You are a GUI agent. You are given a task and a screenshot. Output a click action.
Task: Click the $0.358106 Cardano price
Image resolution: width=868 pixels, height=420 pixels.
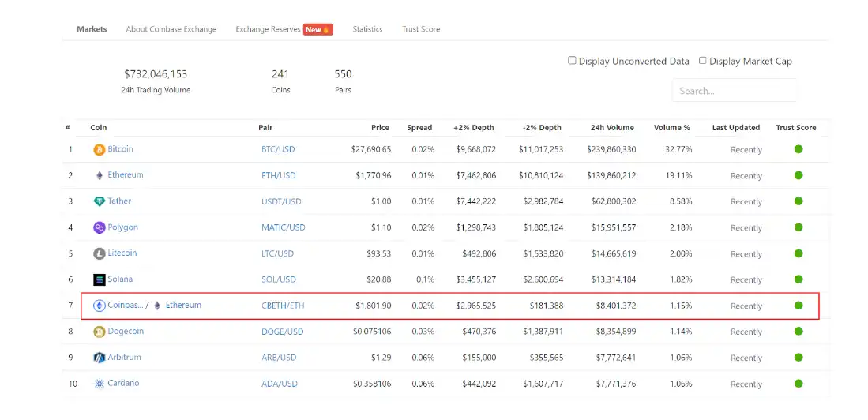coord(371,384)
